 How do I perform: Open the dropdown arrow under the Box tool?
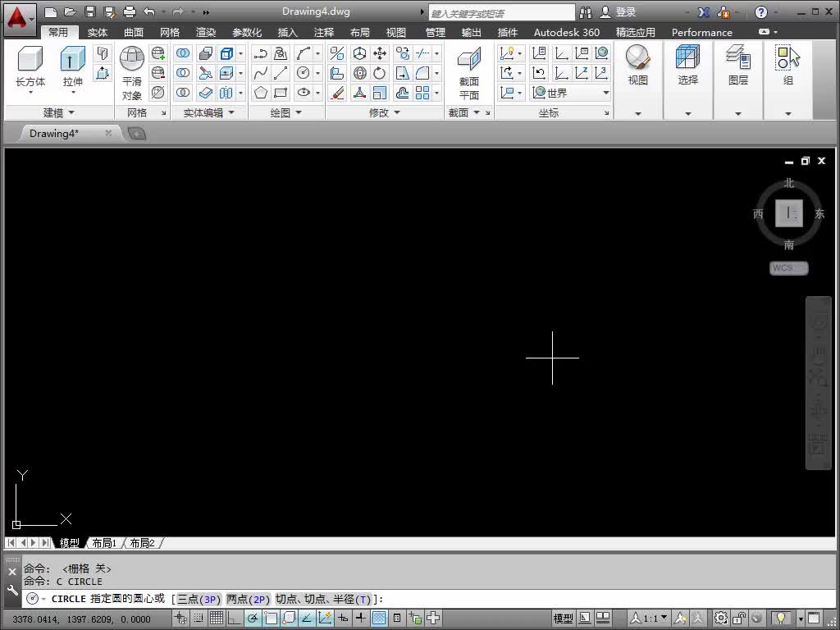[x=30, y=94]
